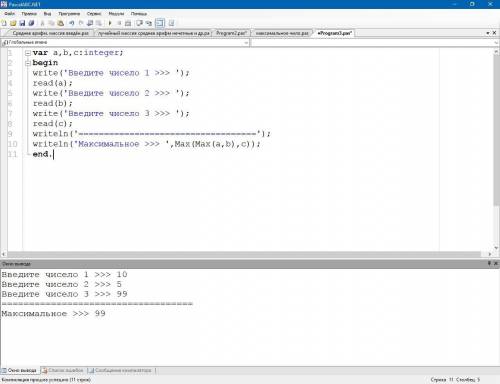Collapse the var block in the code gutter
The width and height of the screenshot is (500, 384).
28,53
